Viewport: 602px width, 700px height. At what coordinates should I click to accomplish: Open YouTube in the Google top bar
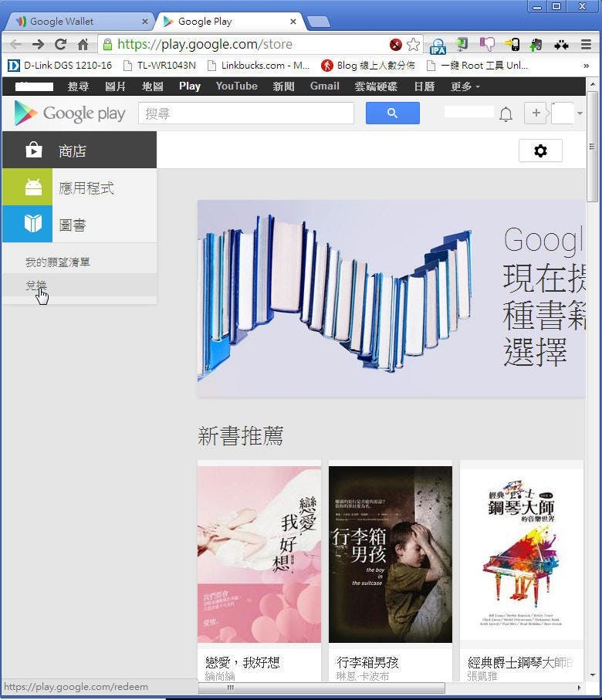pyautogui.click(x=237, y=86)
